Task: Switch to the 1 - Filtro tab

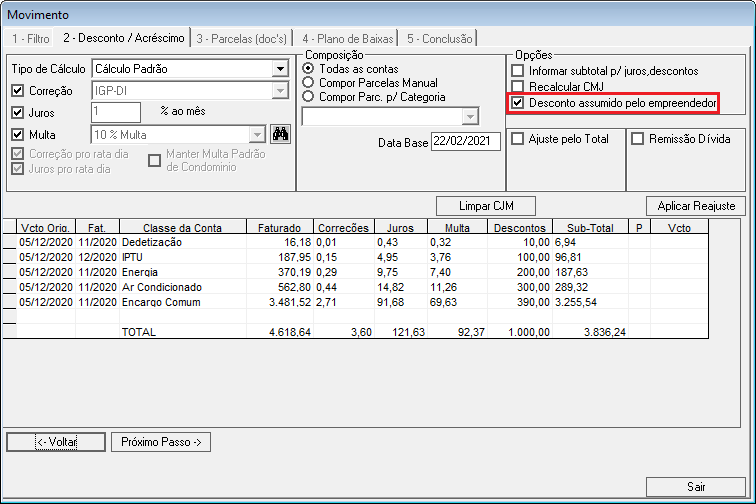Action: point(31,39)
